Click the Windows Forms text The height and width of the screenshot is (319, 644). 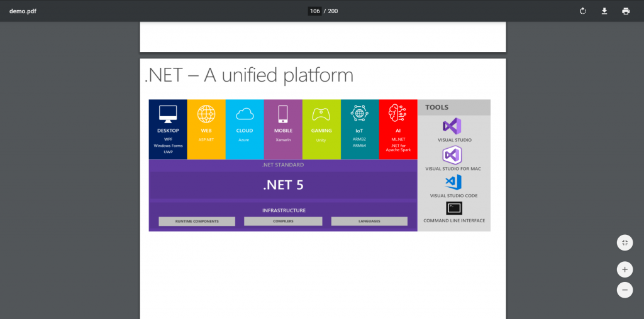point(168,146)
